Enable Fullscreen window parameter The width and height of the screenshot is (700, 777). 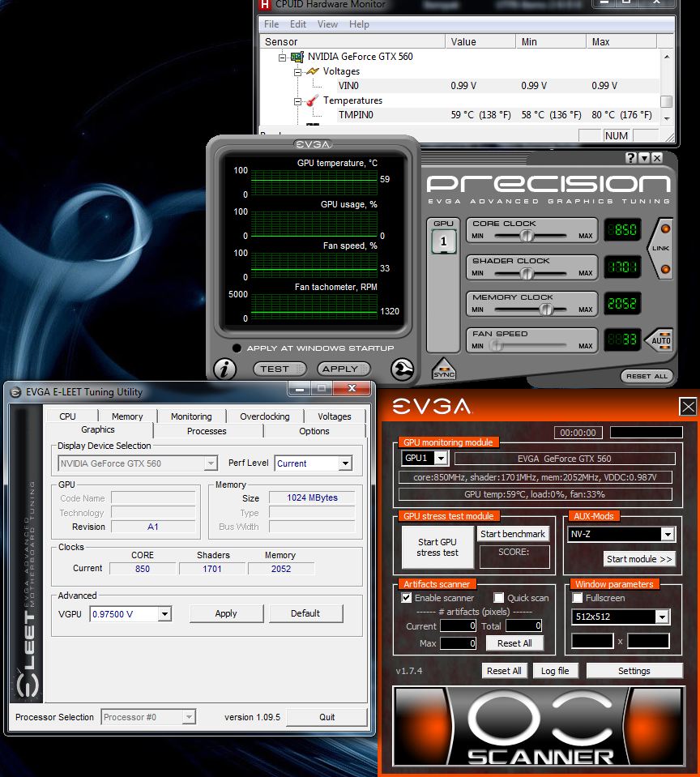pos(577,598)
